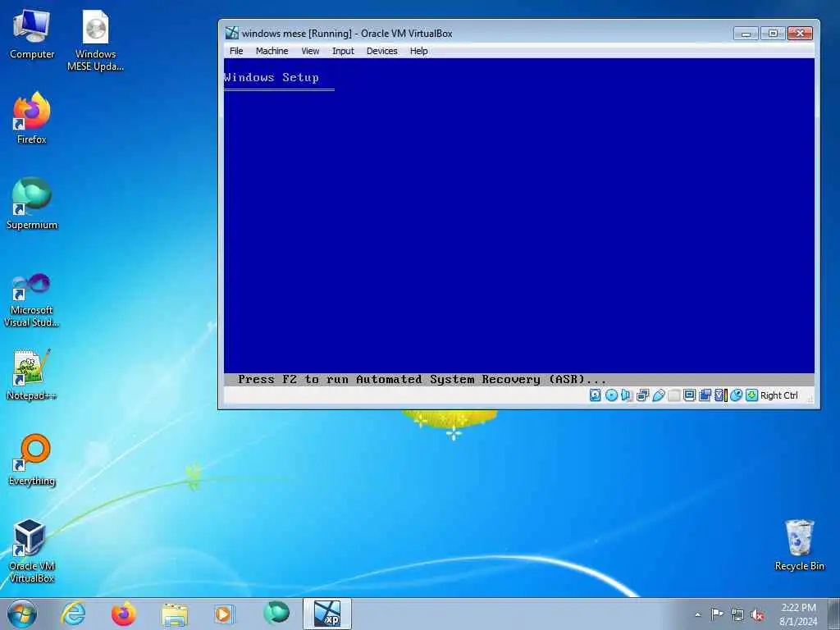Click the Windows Setup heading in the VM
Image resolution: width=840 pixels, height=630 pixels.
[271, 78]
